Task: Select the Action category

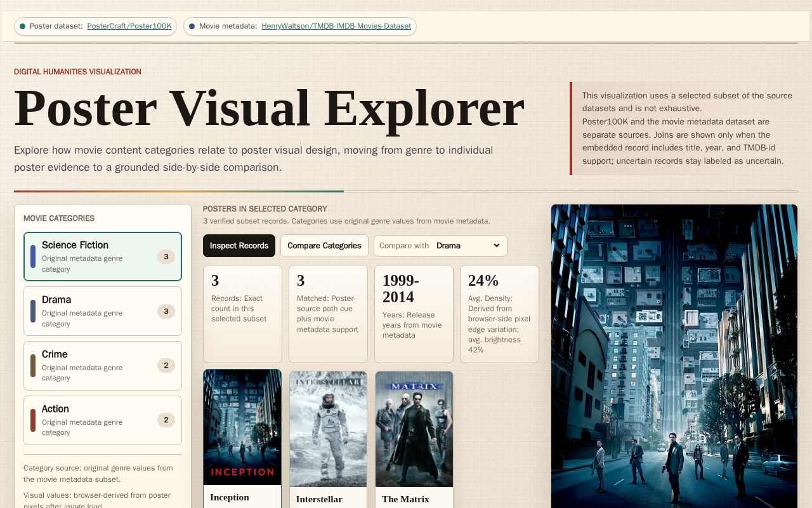Action: 103,420
